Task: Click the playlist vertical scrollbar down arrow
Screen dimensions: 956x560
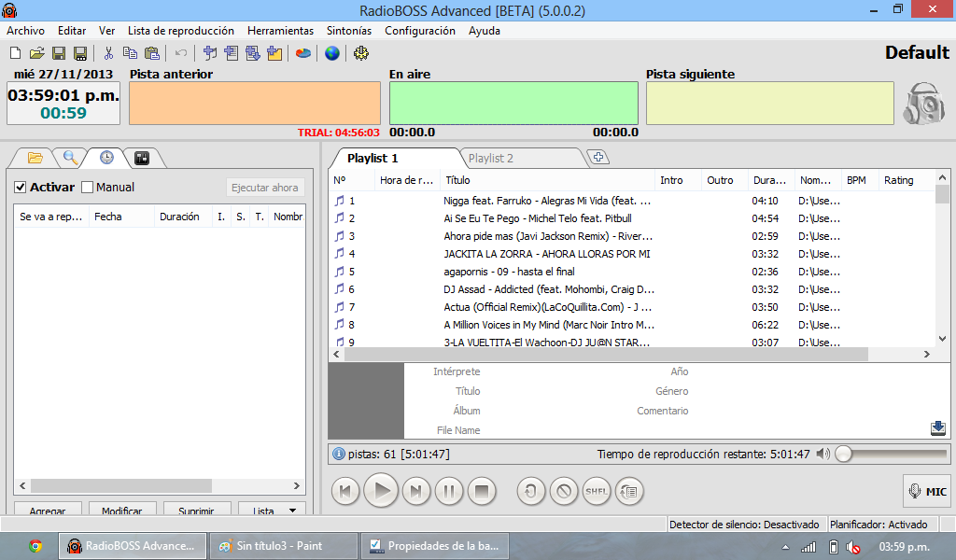Action: coord(943,339)
